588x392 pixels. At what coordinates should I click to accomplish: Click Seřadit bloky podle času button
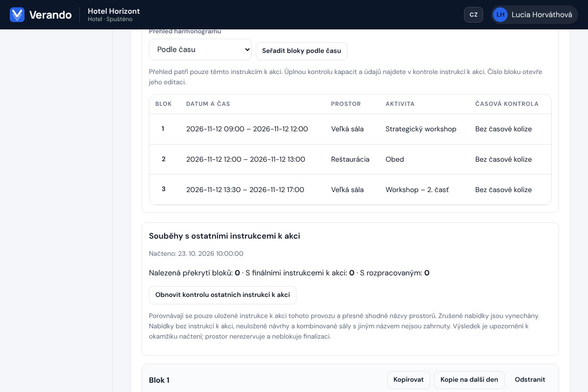point(301,51)
